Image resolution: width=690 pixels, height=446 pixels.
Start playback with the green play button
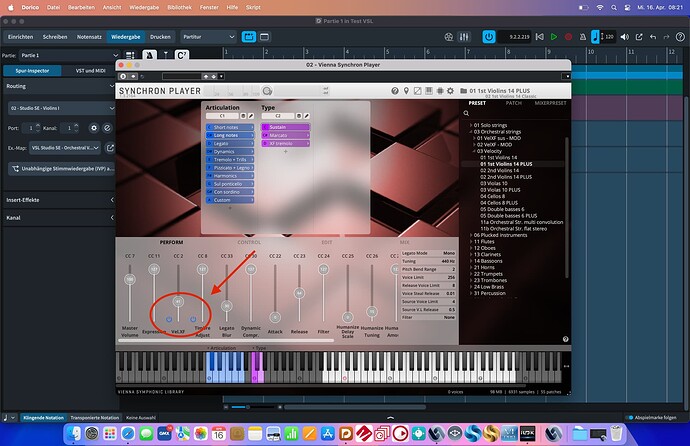554,37
